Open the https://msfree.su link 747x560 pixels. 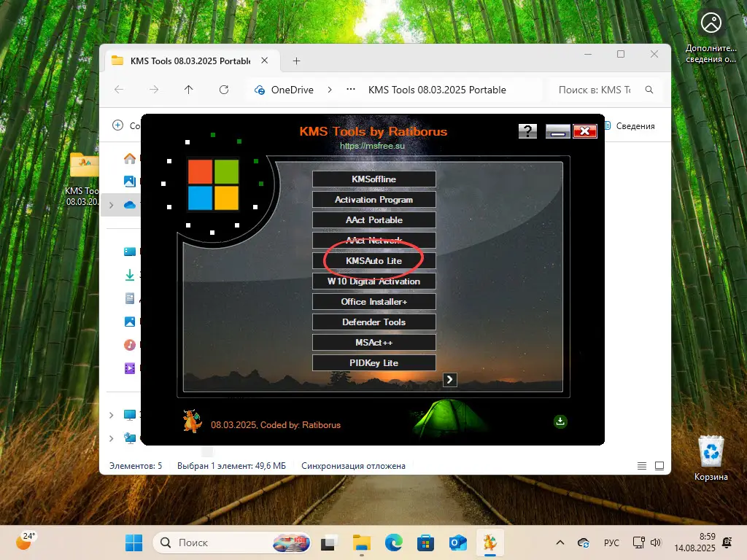click(x=372, y=146)
